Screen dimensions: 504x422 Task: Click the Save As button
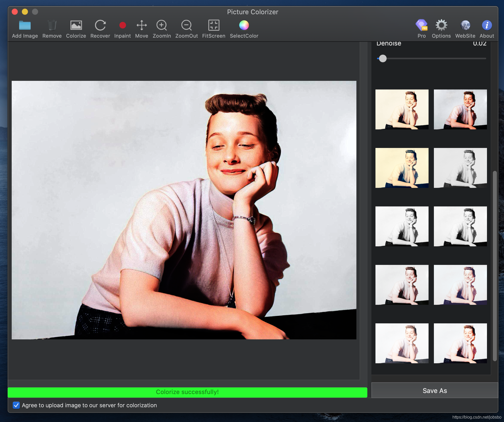pyautogui.click(x=435, y=391)
